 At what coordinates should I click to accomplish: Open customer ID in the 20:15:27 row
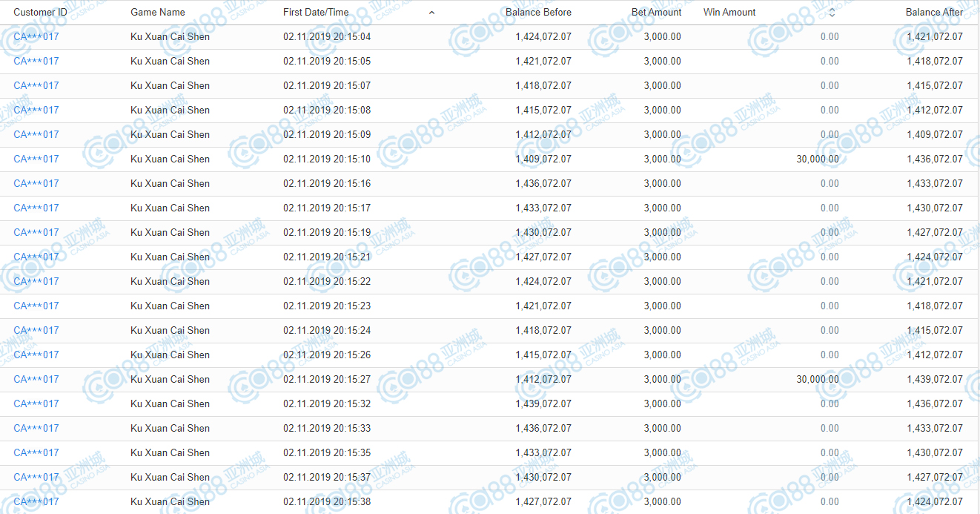tap(36, 379)
